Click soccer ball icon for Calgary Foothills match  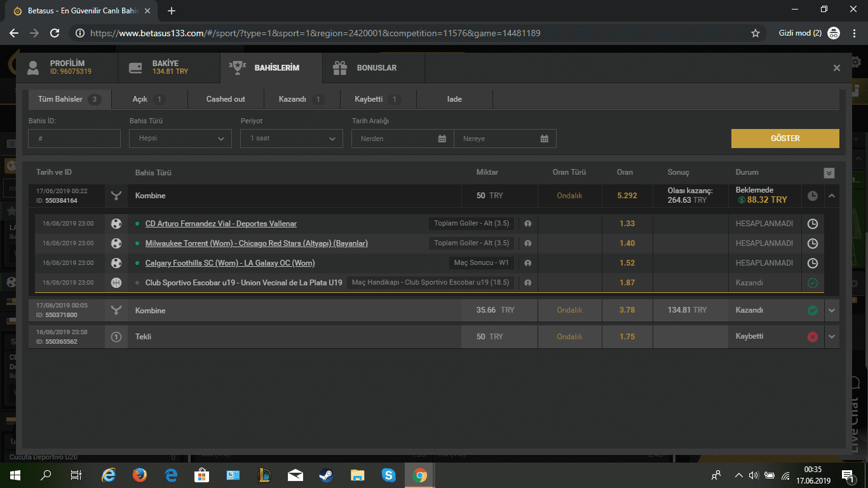pyautogui.click(x=116, y=263)
